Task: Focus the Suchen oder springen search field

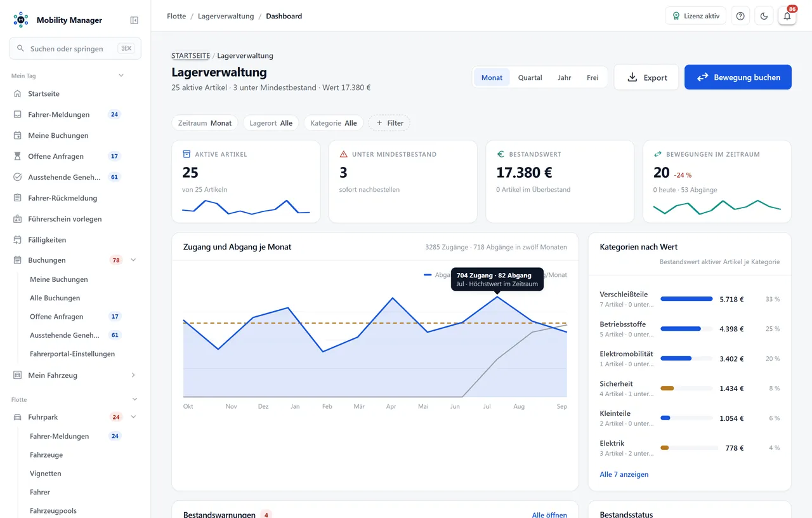Action: pyautogui.click(x=75, y=48)
